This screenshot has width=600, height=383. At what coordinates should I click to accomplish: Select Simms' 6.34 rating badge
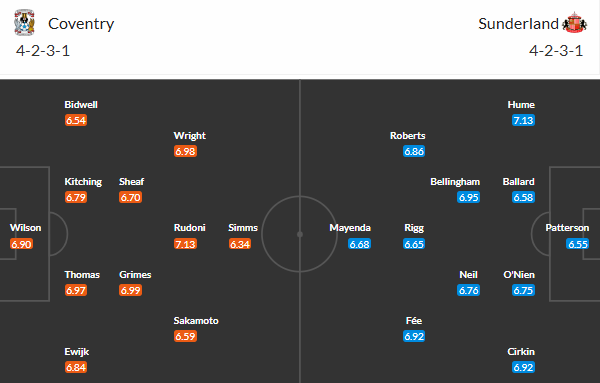tap(240, 244)
